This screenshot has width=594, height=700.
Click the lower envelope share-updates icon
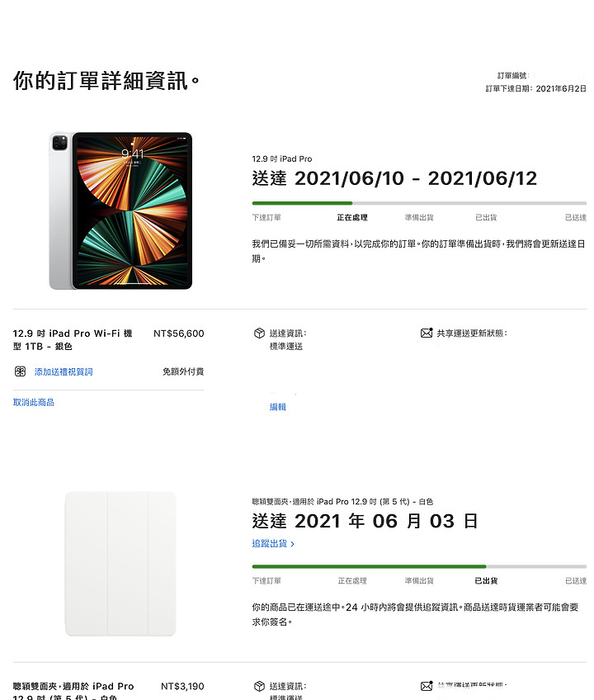[x=427, y=686]
